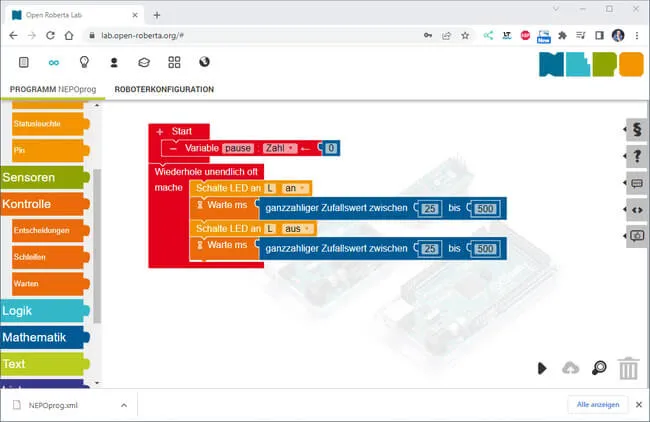Switch to the ROBOTERKONFIGURATION tab
Screen dimensions: 650x422
click(164, 89)
